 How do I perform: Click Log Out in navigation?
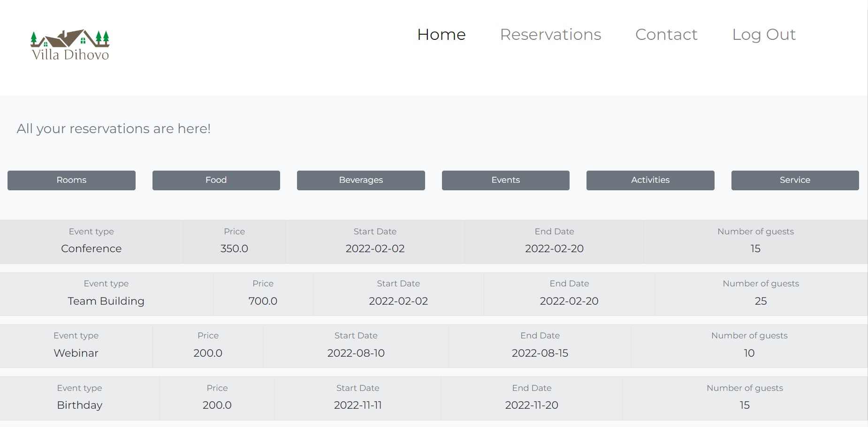[x=763, y=35]
